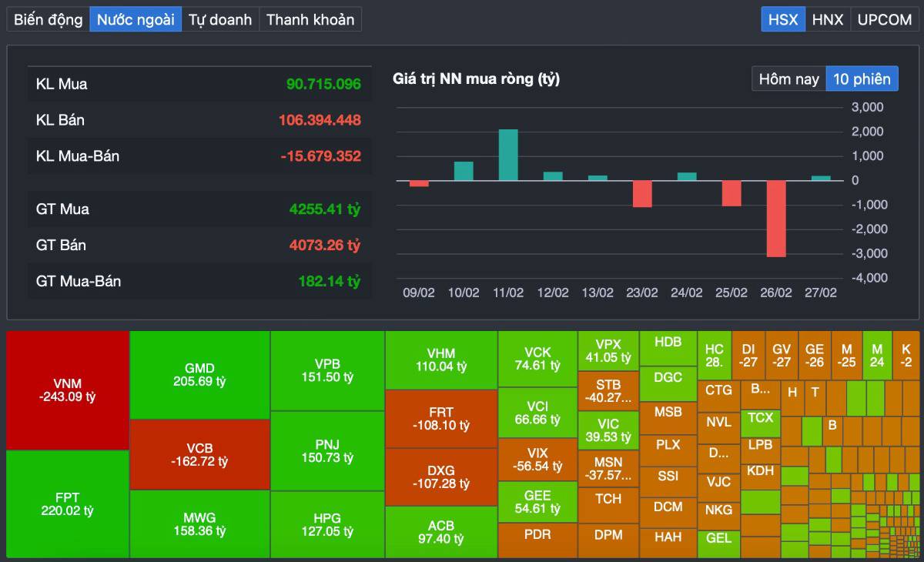The width and height of the screenshot is (924, 562).
Task: Click the PNJ 150.73 tỷ tile
Action: click(x=327, y=451)
